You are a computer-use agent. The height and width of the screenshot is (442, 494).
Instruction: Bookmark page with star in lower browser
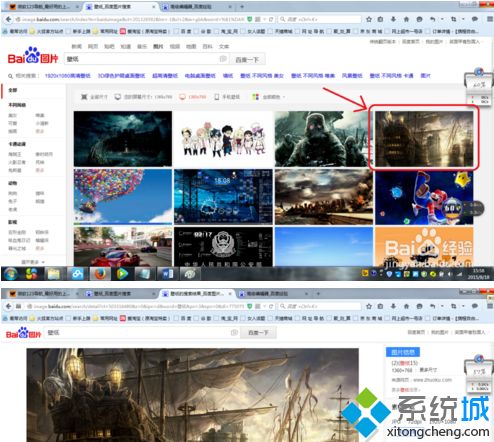369,306
